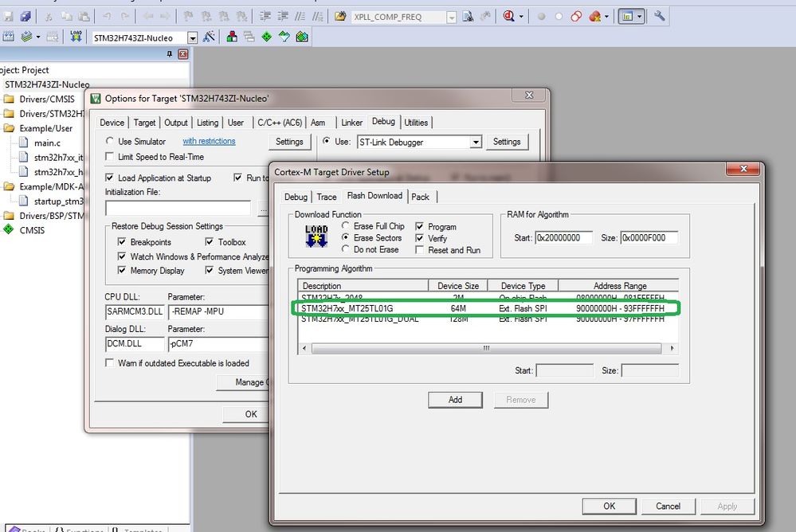Viewport: 796px width, 532px height.
Task: Click horizontal scrollbar in Programming Algorithm list
Action: click(x=486, y=348)
